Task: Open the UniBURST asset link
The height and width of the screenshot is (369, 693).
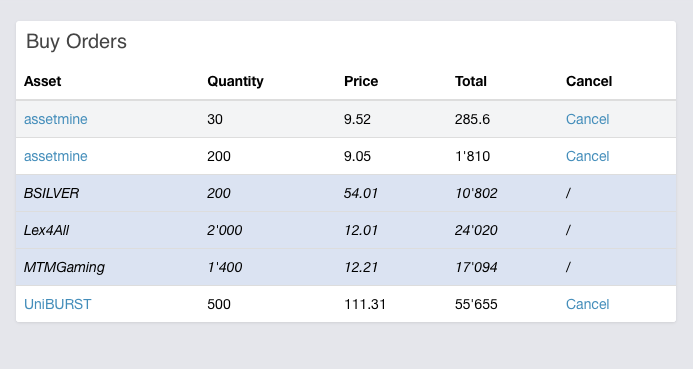Action: (x=57, y=304)
